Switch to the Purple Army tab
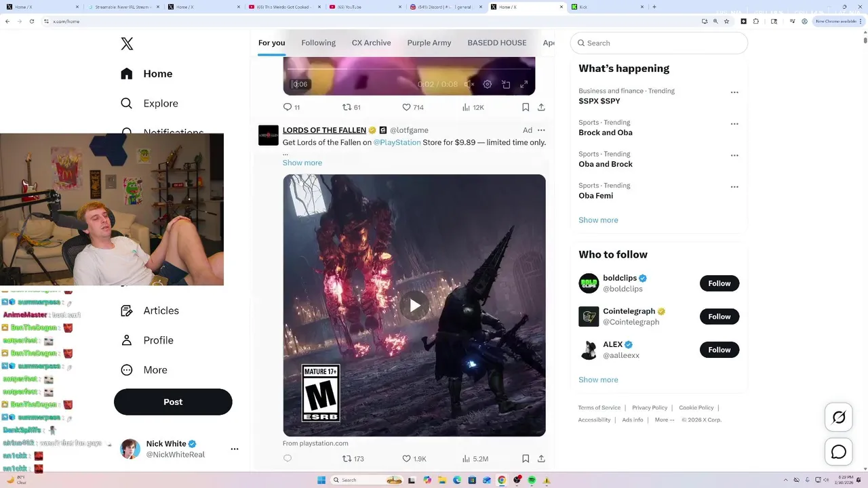The width and height of the screenshot is (868, 488). click(x=429, y=43)
